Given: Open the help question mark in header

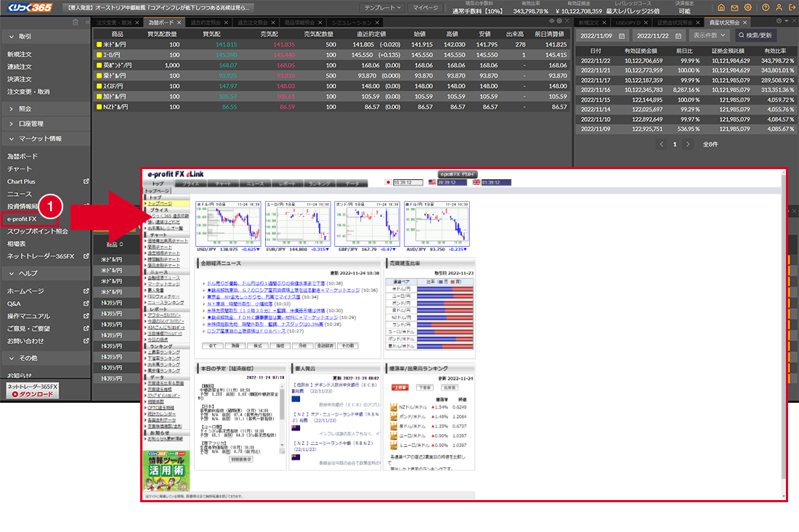Looking at the screenshot, I should [766, 8].
